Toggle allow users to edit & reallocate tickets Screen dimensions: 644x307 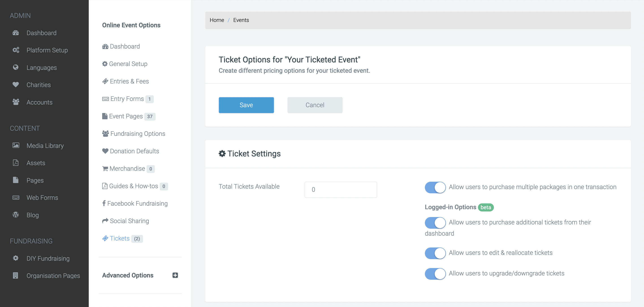coord(435,253)
